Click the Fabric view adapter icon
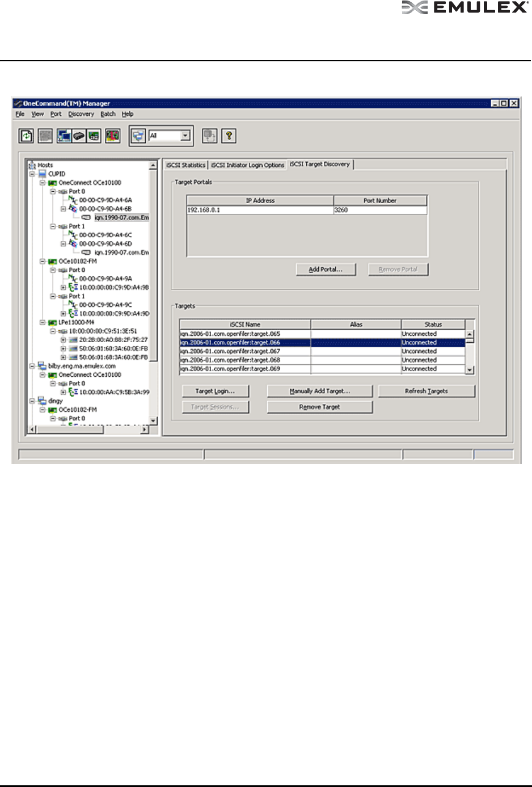This screenshot has width=532, height=787. click(x=79, y=136)
